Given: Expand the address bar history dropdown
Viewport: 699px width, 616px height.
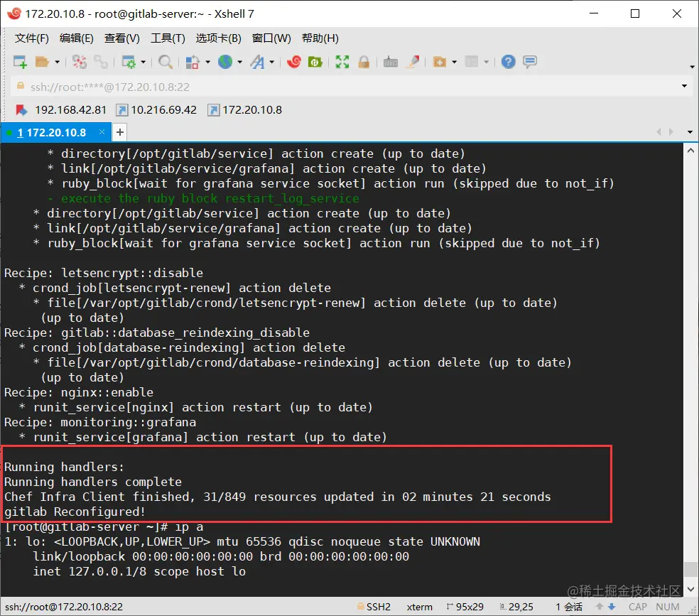Looking at the screenshot, I should pyautogui.click(x=684, y=86).
